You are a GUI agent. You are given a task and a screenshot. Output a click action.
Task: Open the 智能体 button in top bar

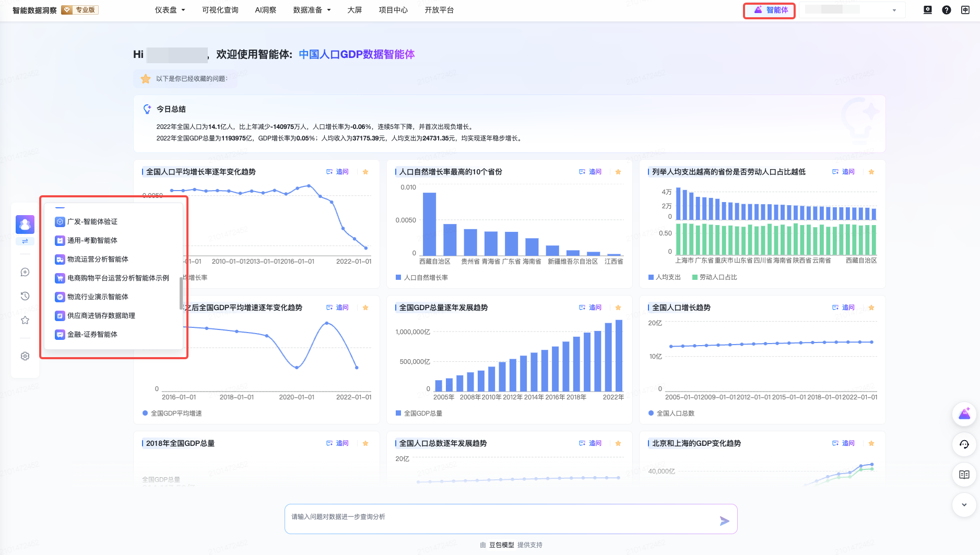point(771,10)
